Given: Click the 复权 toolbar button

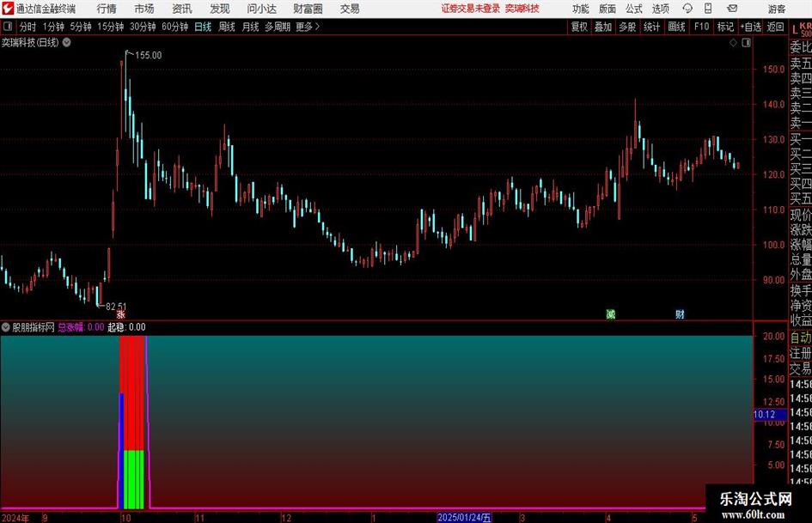Looking at the screenshot, I should pos(579,27).
